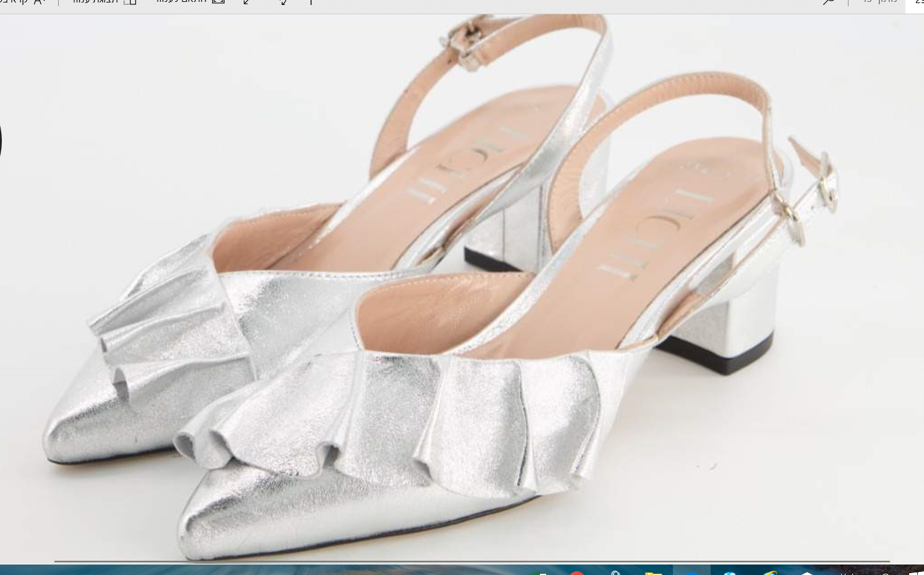Click the 'תצוגת עמוד' page view toolbar button
The image size is (924, 575).
(x=104, y=2)
